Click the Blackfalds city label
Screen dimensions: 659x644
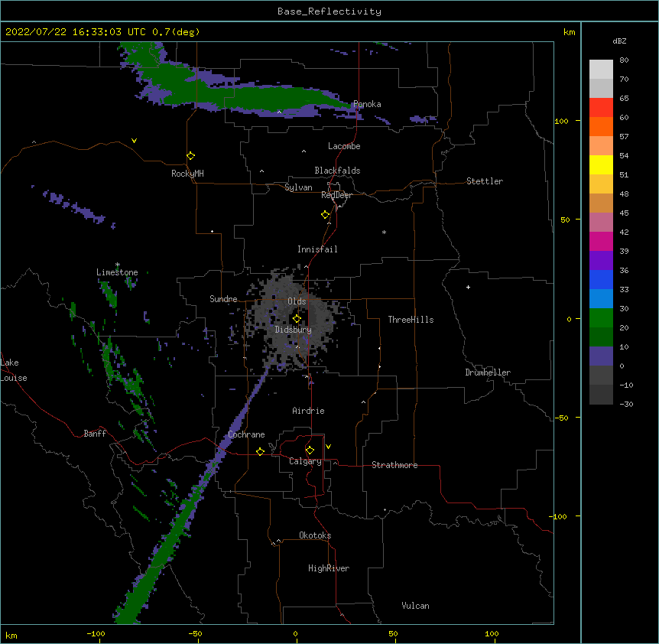coord(337,171)
